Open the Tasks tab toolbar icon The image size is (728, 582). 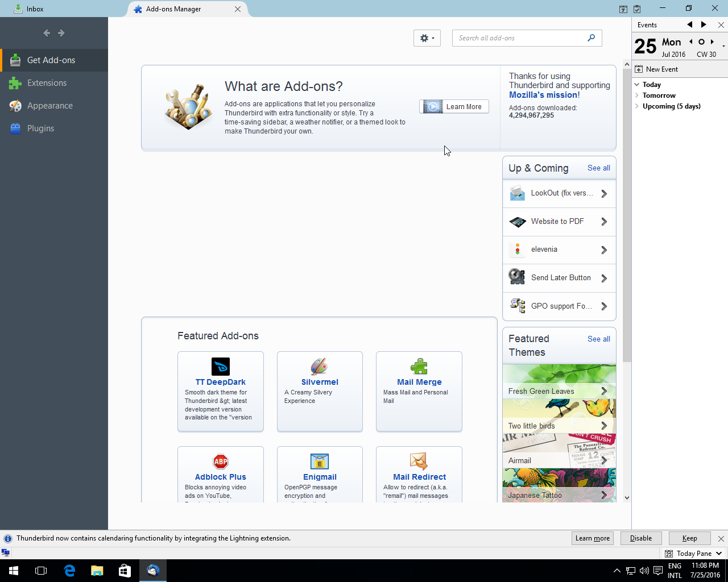(637, 9)
